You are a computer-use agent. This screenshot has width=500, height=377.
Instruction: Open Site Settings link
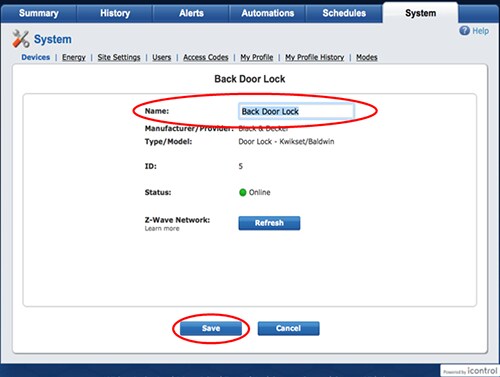[x=119, y=57]
